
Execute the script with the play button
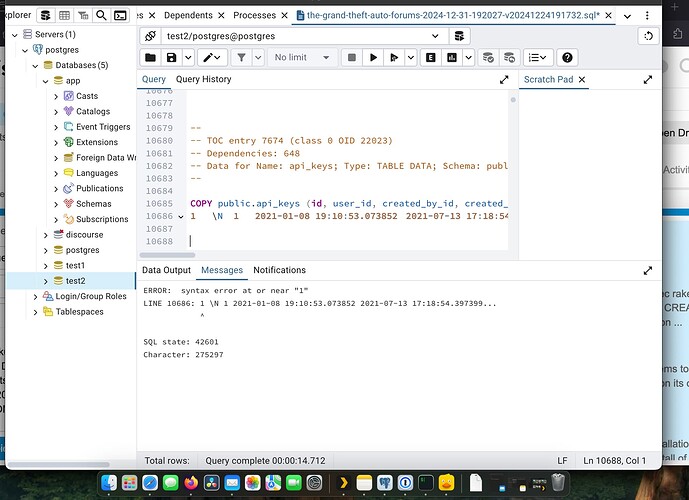pos(373,58)
